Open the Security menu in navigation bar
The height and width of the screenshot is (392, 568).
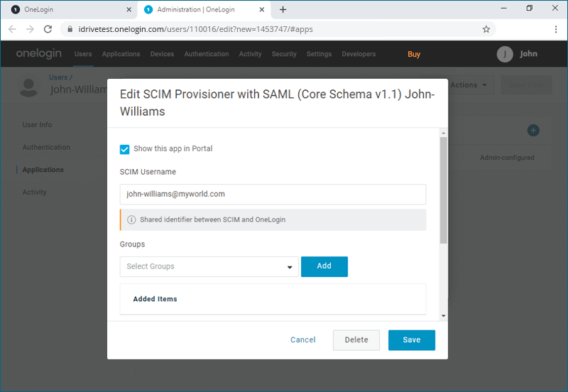coord(284,54)
